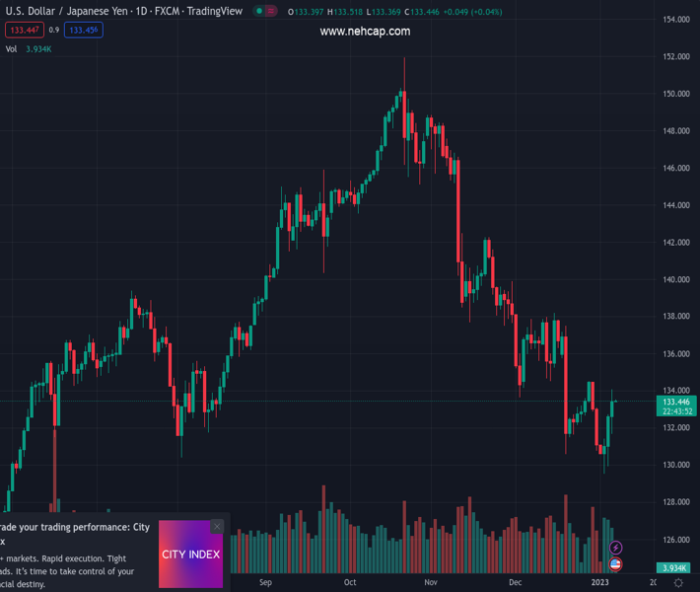Screen dimensions: 700x592
Task: Click the 140.000 price axis level
Action: 675,280
